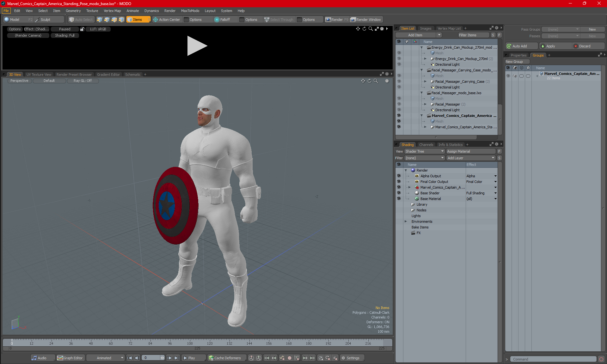Expand Marvel_Comics_Captain_A material group in Shader Tree

coord(409,187)
